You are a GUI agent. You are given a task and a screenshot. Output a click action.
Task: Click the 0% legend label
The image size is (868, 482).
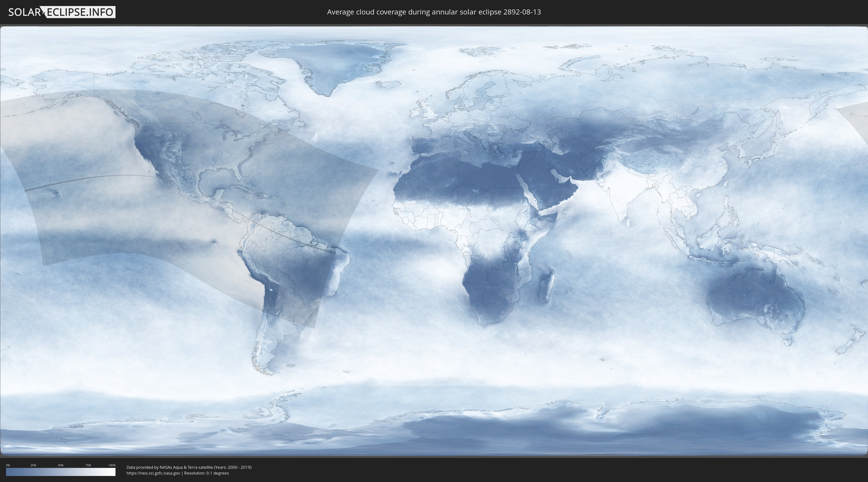8,465
